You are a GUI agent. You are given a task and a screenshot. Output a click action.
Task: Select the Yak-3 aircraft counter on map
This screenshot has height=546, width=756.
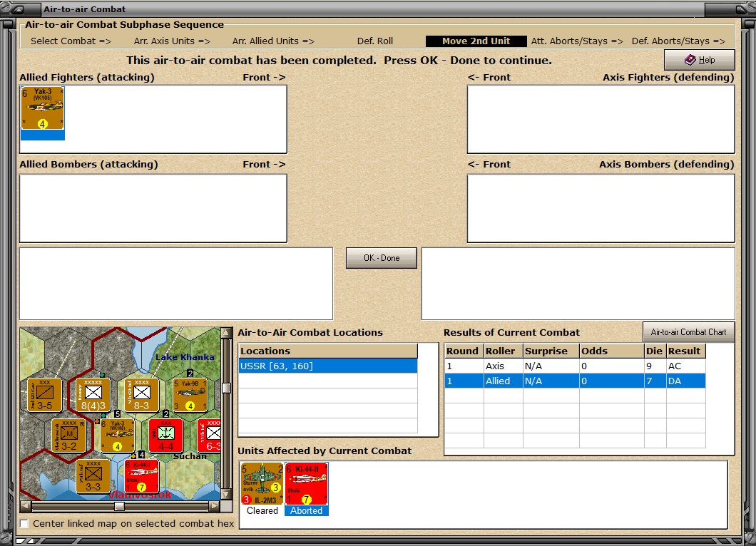coord(117,436)
